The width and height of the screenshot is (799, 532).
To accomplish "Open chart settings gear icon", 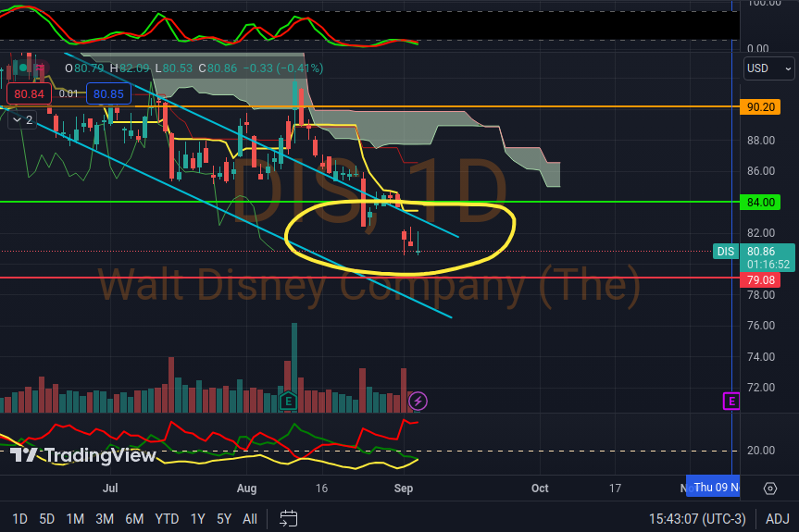I will [x=770, y=489].
